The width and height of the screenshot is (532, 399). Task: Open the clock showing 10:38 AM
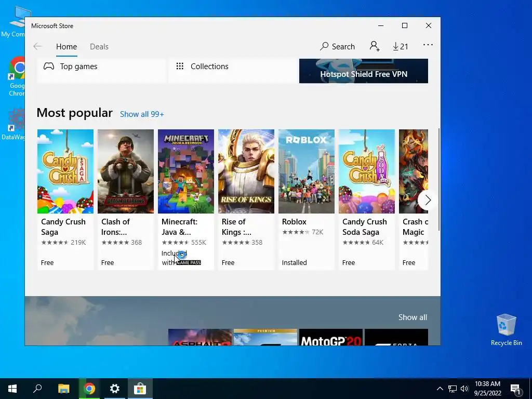tap(487, 389)
